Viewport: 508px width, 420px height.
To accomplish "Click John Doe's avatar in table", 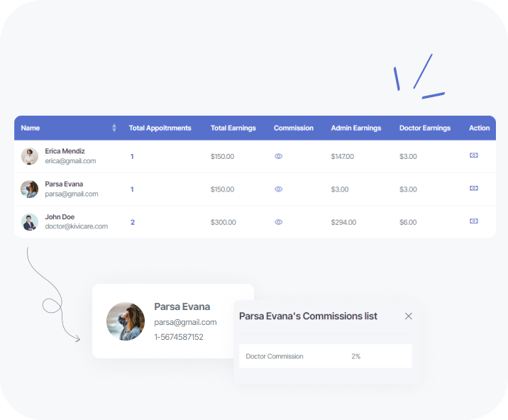I will pos(30,222).
